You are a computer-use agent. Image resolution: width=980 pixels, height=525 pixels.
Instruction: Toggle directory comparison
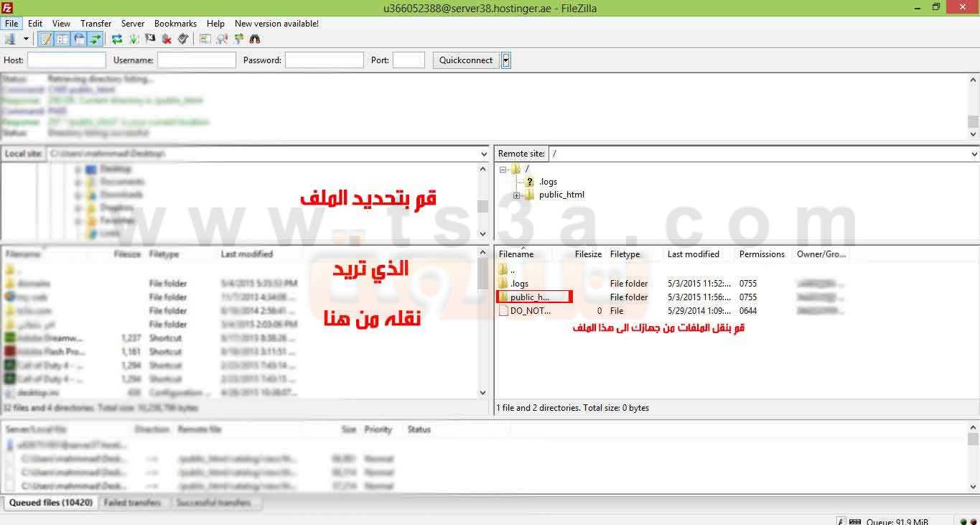pyautogui.click(x=222, y=39)
